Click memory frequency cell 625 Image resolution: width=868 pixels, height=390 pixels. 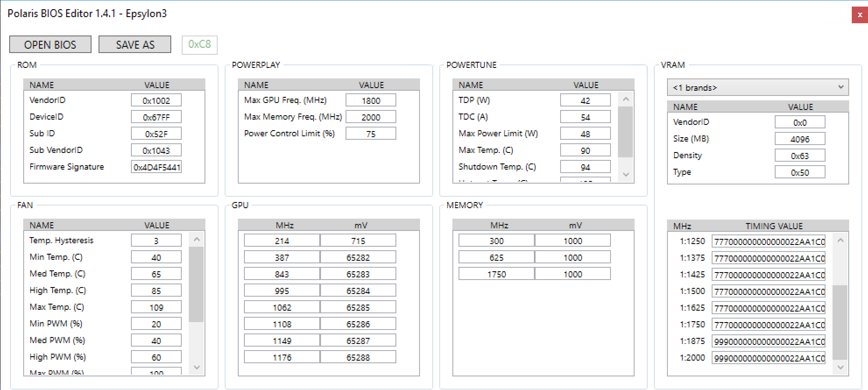pyautogui.click(x=497, y=257)
